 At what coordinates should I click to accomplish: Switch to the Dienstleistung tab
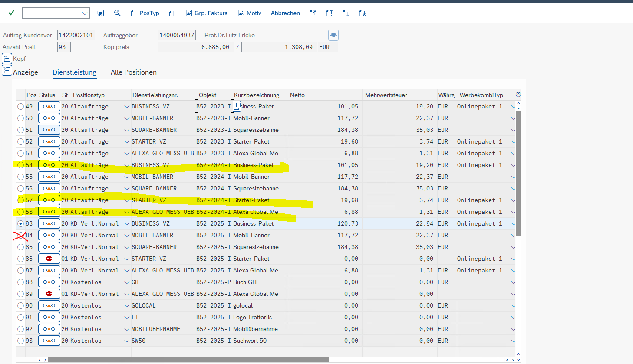pos(75,72)
